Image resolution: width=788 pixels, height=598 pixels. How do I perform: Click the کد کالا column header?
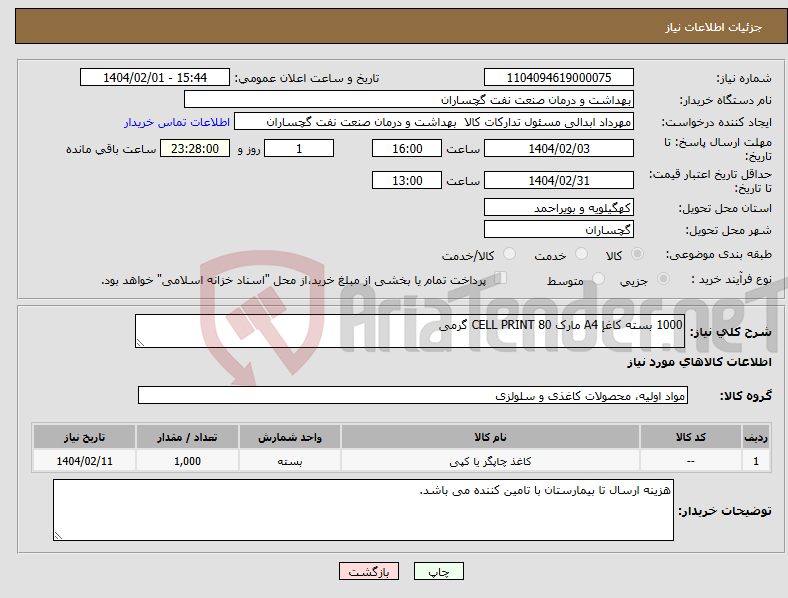pos(691,437)
